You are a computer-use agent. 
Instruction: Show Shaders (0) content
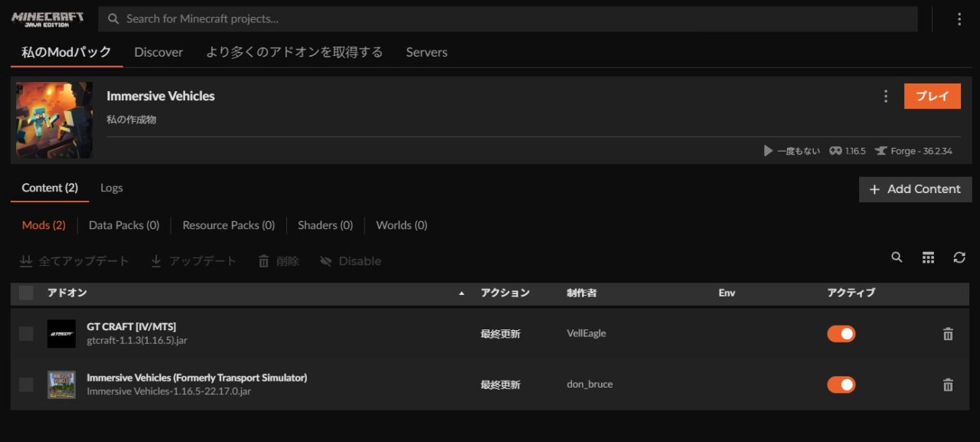(x=325, y=225)
